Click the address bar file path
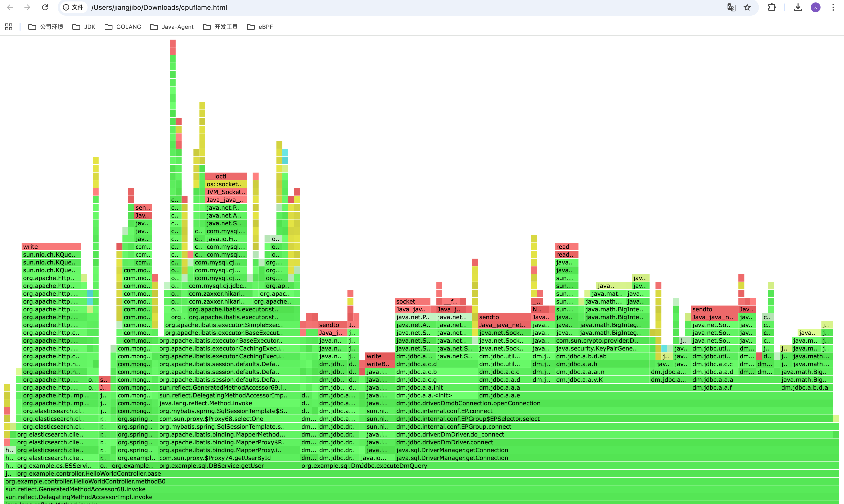The width and height of the screenshot is (844, 504). pyautogui.click(x=159, y=7)
